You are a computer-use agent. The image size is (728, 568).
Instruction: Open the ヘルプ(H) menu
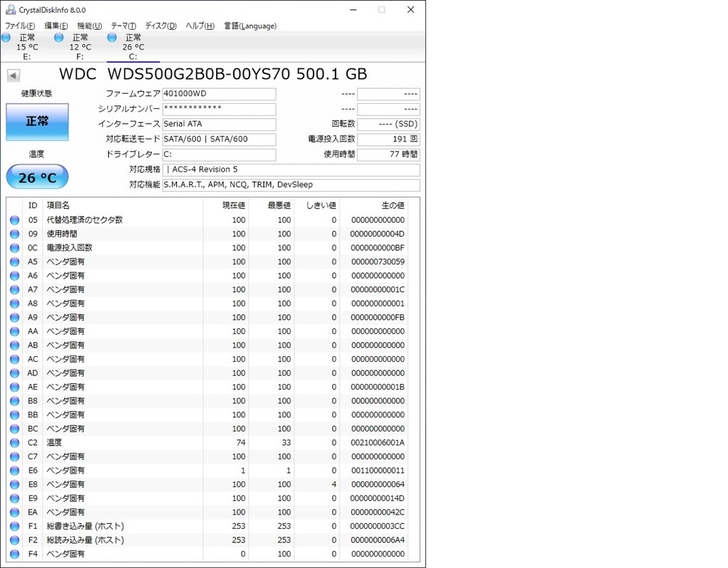click(200, 26)
